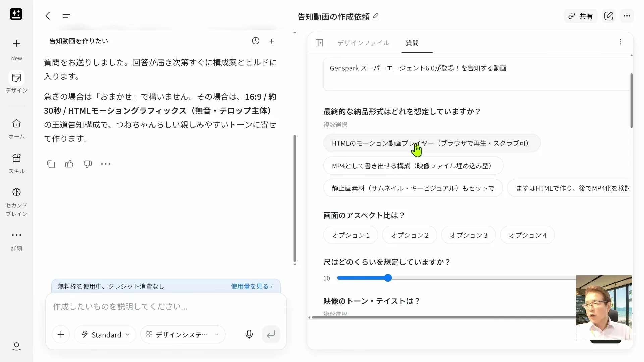Add new chat with plus icon

(272, 41)
